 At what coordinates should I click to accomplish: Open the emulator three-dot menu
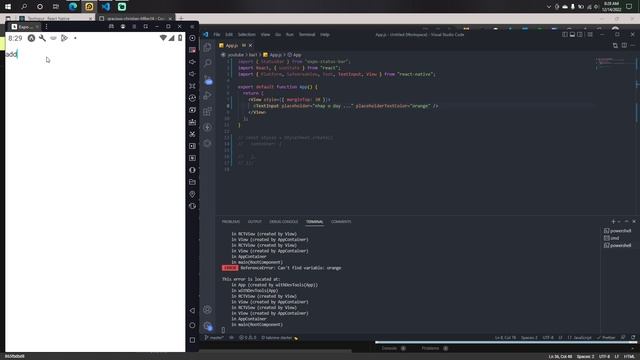click(46, 27)
